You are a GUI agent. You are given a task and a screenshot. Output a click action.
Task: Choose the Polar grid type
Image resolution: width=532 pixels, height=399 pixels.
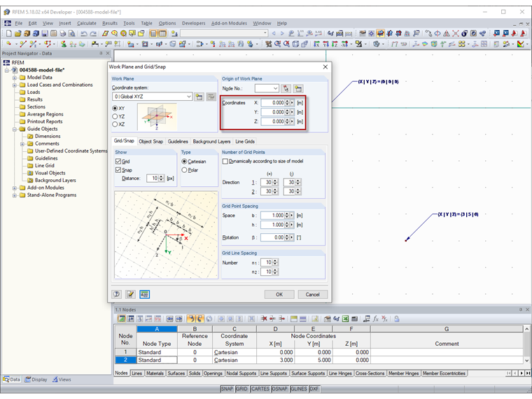pos(185,169)
